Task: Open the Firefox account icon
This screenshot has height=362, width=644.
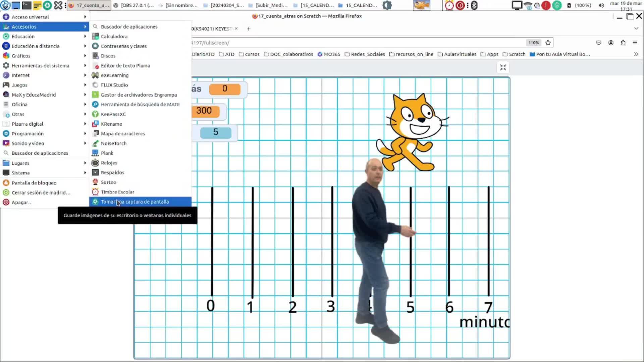Action: 611,43
